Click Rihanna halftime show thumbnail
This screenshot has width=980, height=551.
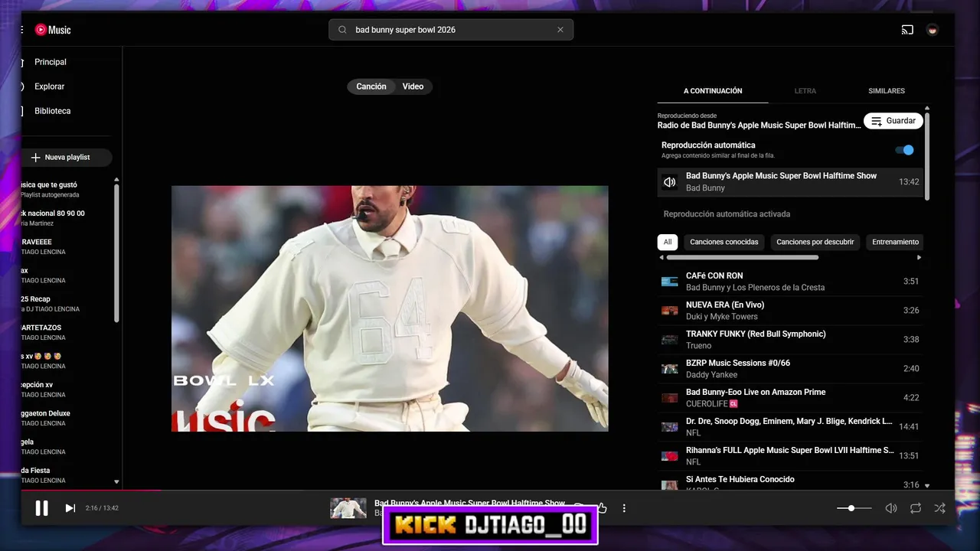pyautogui.click(x=670, y=456)
